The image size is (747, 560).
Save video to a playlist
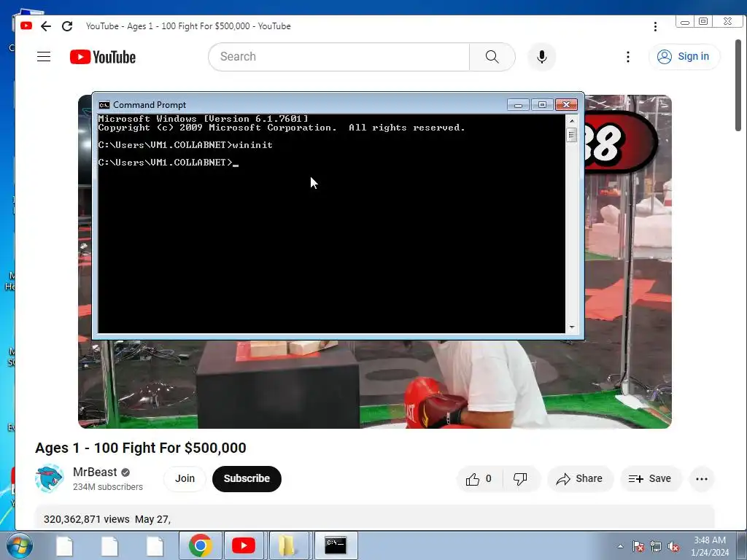coord(650,478)
